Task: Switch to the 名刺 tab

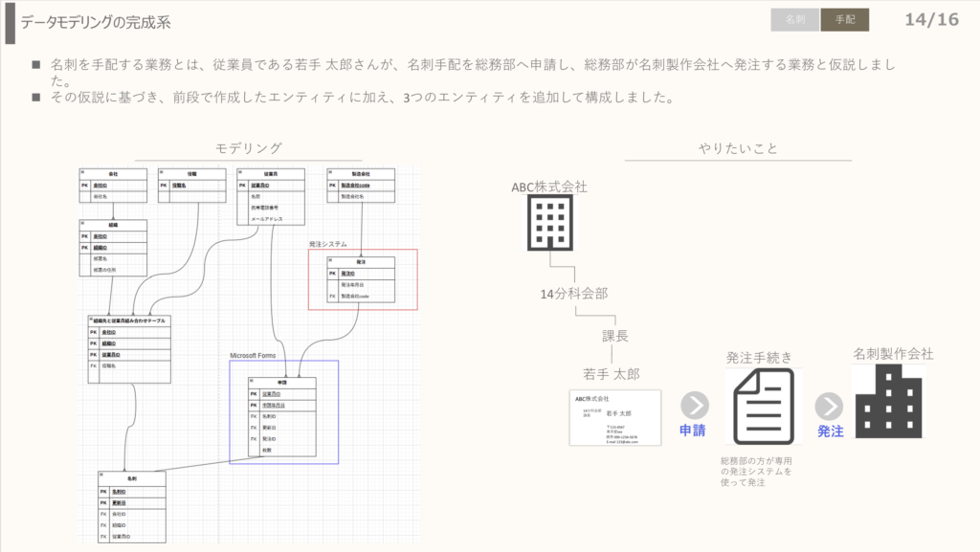Action: coord(795,19)
